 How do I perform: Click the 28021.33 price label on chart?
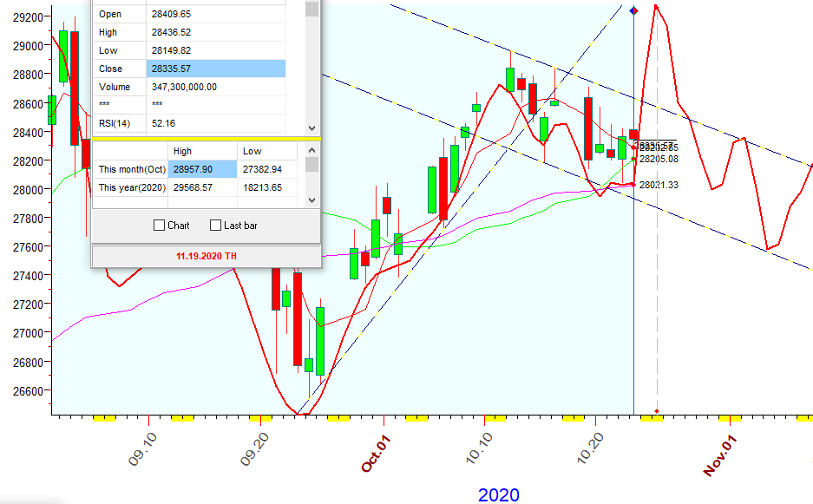[x=659, y=185]
